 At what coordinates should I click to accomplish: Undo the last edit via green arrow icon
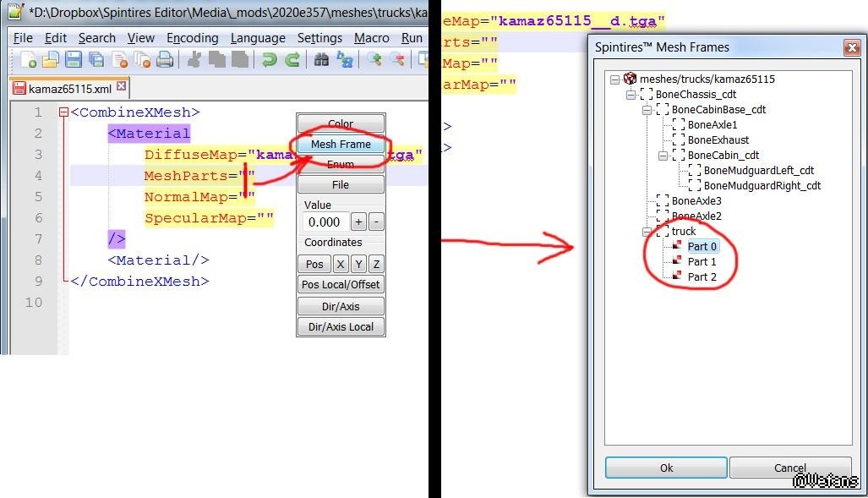269,59
